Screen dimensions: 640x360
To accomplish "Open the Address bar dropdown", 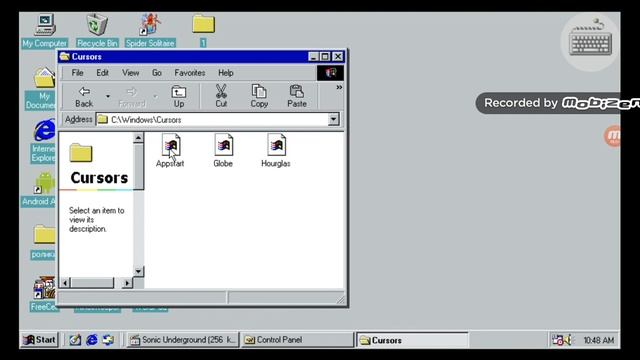I will (x=333, y=119).
